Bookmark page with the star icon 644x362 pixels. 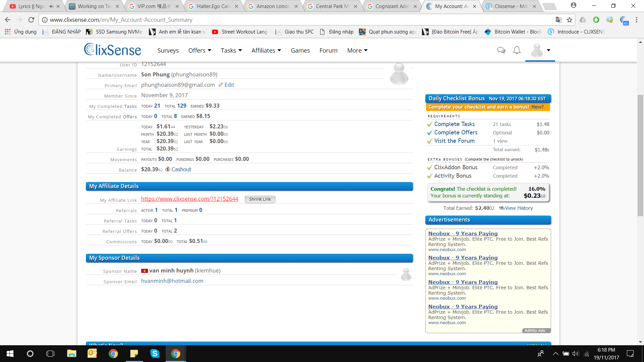[570, 20]
